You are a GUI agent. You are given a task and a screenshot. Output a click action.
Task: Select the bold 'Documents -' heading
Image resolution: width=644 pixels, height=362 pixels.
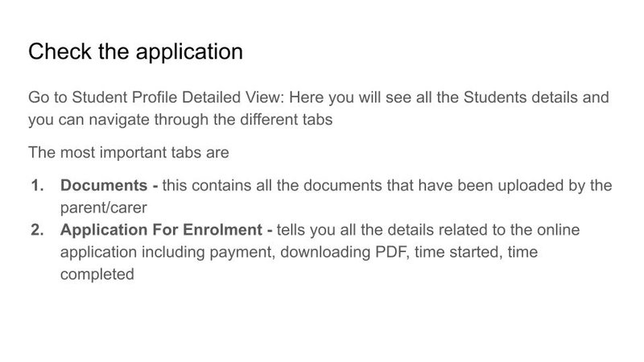[x=109, y=186]
